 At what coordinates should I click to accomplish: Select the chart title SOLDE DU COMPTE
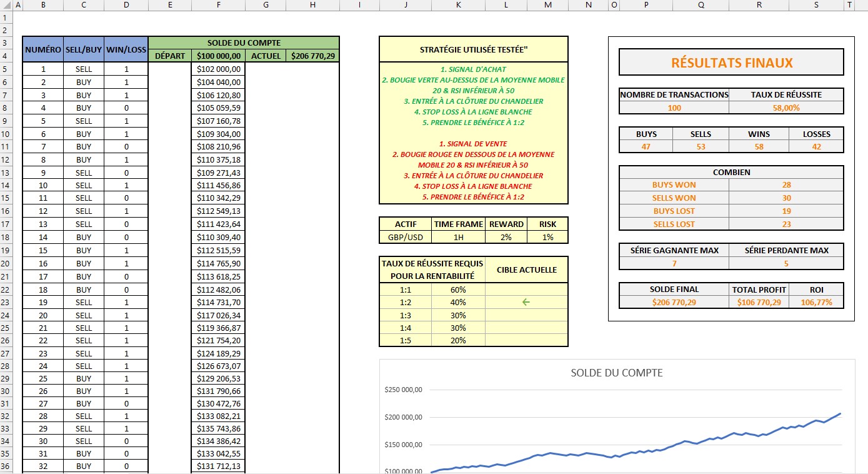click(617, 373)
